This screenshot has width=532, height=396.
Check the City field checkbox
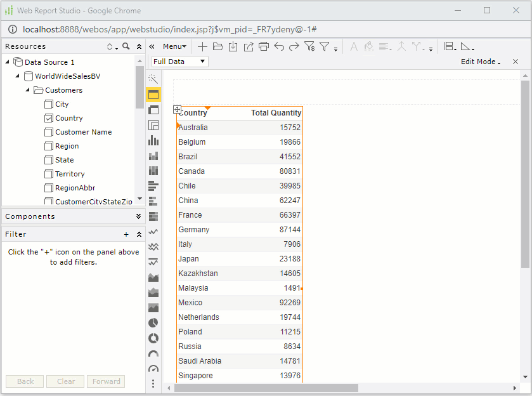[49, 104]
